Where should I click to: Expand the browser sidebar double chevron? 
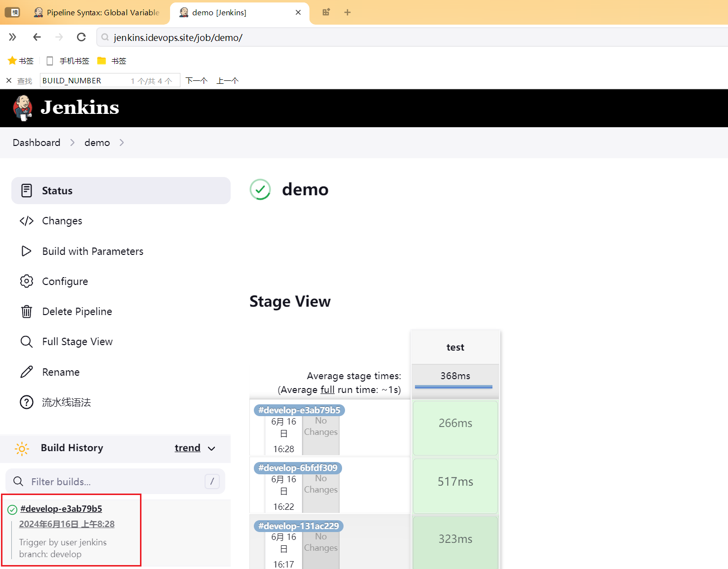click(12, 37)
